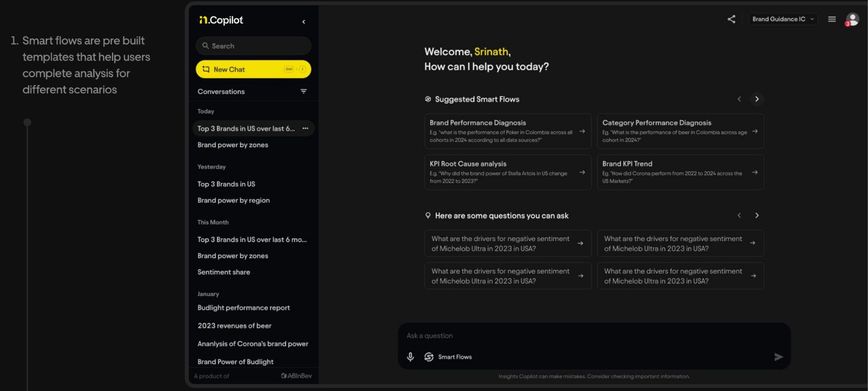Image resolution: width=868 pixels, height=391 pixels.
Task: Select Brand Performance Diagnosis smart flow
Action: [508, 131]
